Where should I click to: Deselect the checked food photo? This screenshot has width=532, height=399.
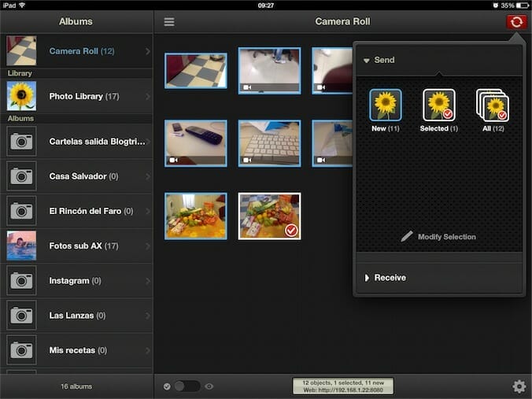[269, 216]
